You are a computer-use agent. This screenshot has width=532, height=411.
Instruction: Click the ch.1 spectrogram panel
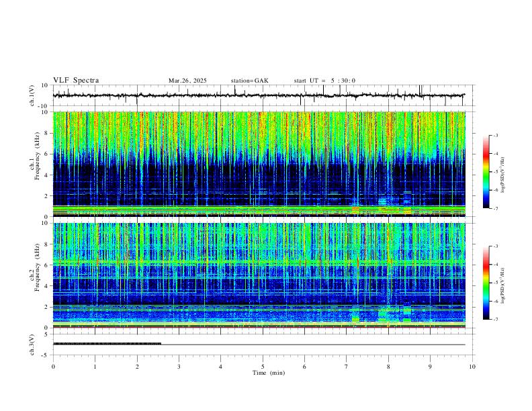pos(259,164)
